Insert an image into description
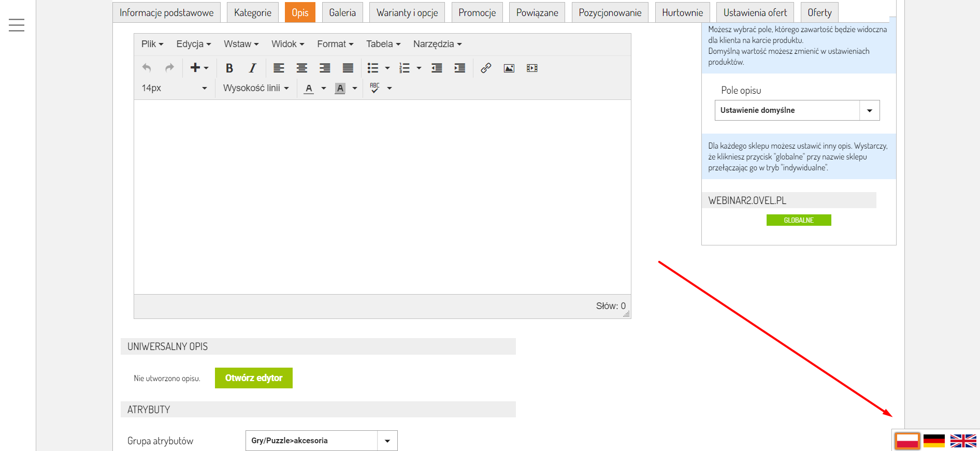 [509, 68]
